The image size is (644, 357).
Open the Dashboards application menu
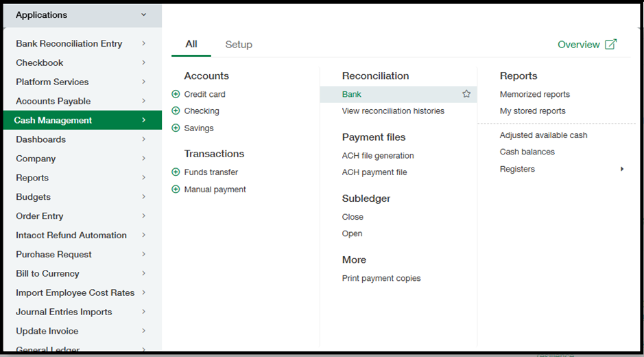[x=41, y=139]
